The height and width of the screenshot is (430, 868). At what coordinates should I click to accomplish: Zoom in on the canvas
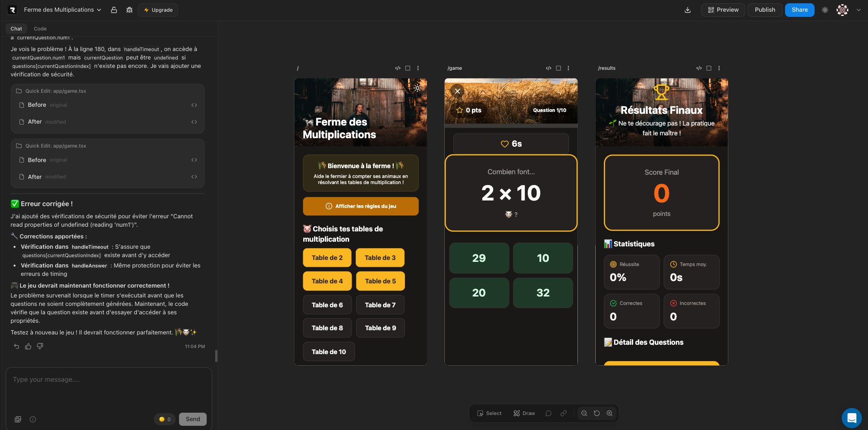click(609, 413)
